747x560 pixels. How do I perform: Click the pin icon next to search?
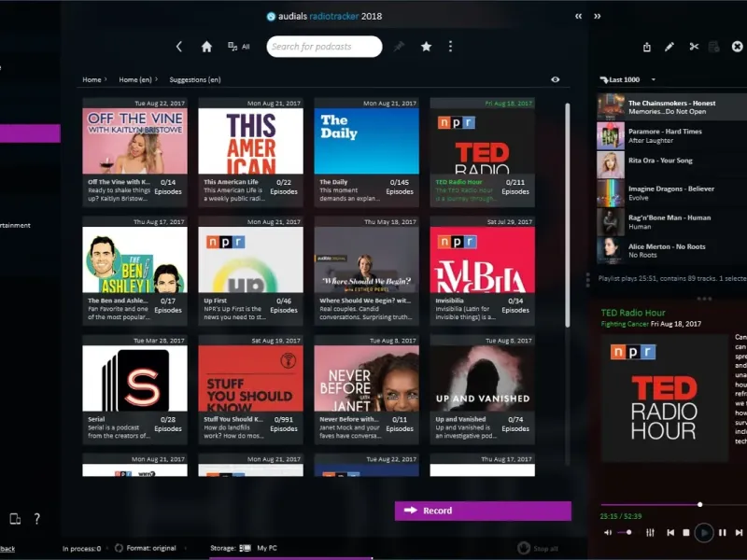tap(399, 46)
